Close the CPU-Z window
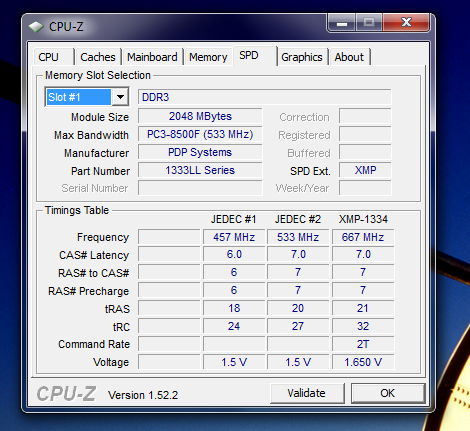 (406, 23)
